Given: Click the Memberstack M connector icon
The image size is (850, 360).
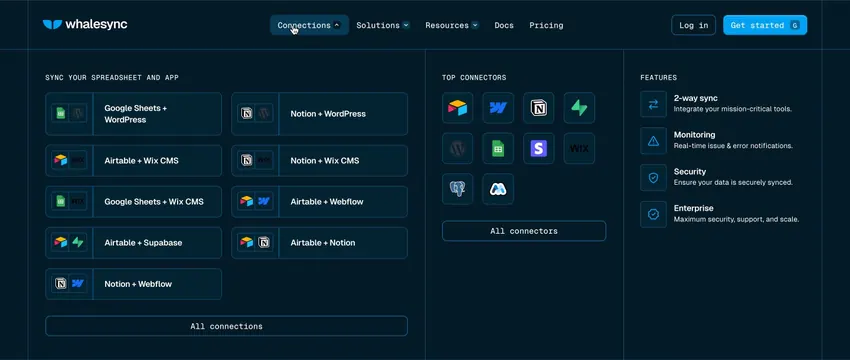Looking at the screenshot, I should [x=498, y=189].
